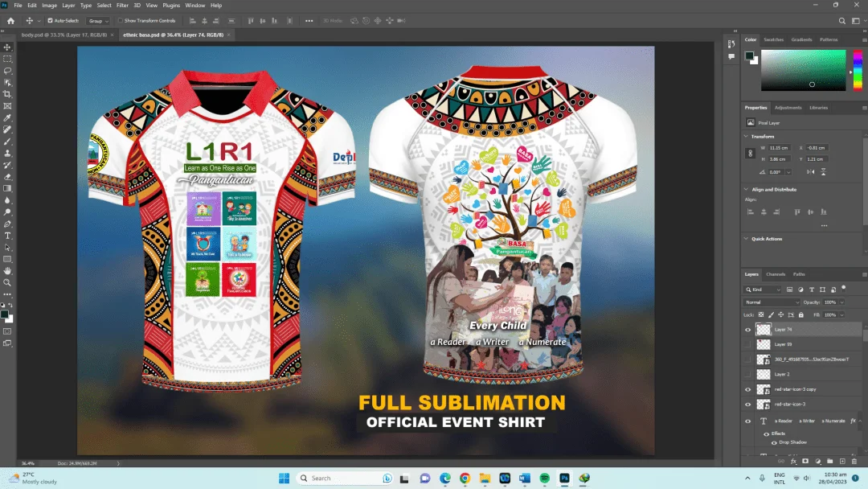Open the Auto-Select Group dropdown
This screenshot has width=868, height=489.
[x=99, y=21]
